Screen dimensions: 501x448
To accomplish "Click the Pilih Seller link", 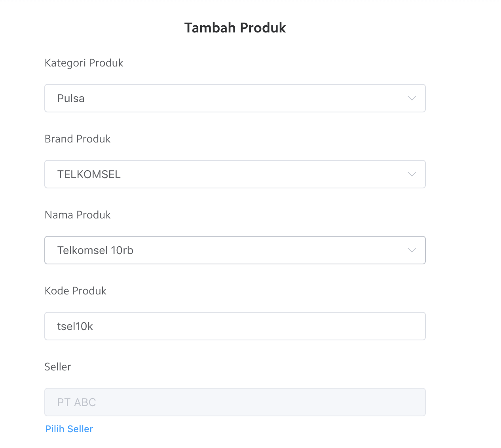I will [69, 429].
